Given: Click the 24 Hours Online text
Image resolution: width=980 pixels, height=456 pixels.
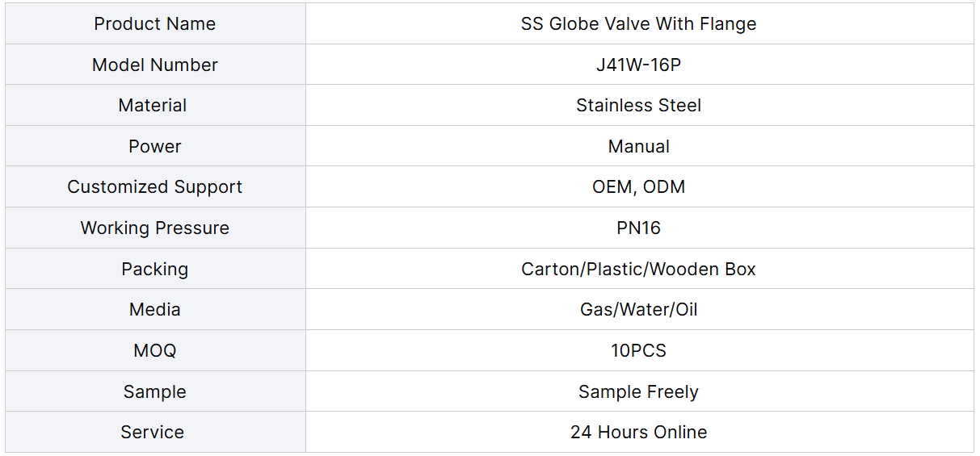Looking at the screenshot, I should point(638,433).
